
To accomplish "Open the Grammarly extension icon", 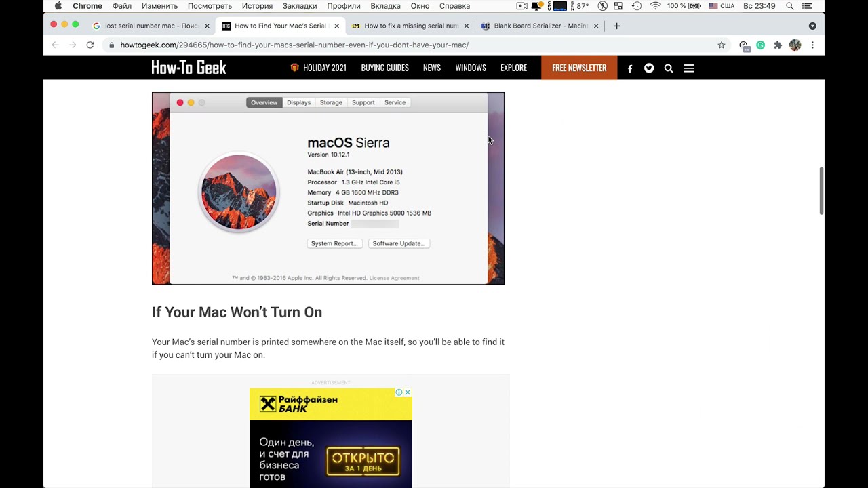I will (x=761, y=45).
